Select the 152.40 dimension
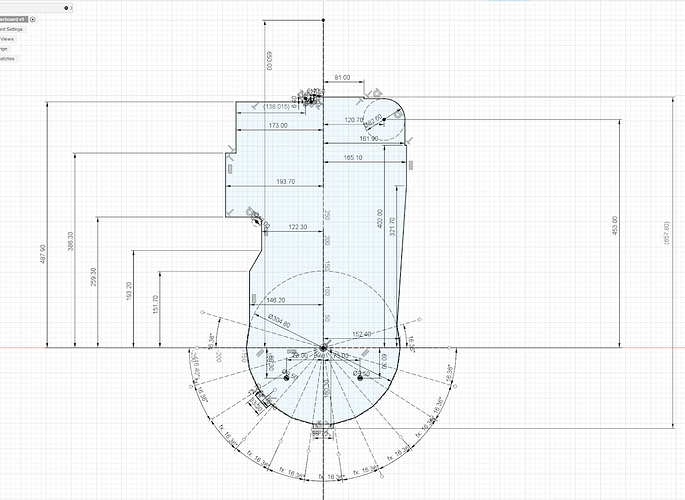This screenshot has width=685, height=500. click(x=361, y=334)
